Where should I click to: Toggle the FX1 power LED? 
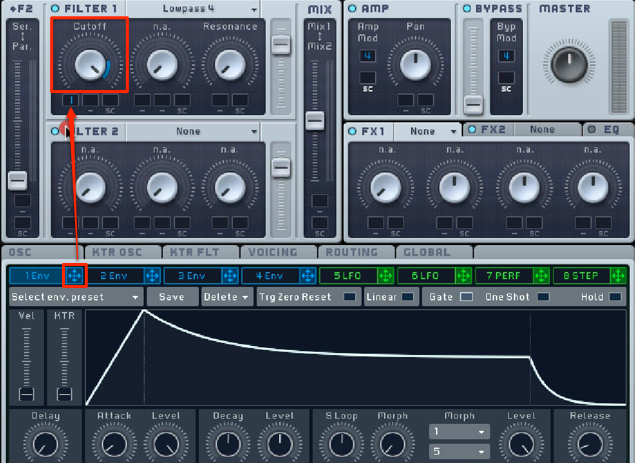(352, 131)
